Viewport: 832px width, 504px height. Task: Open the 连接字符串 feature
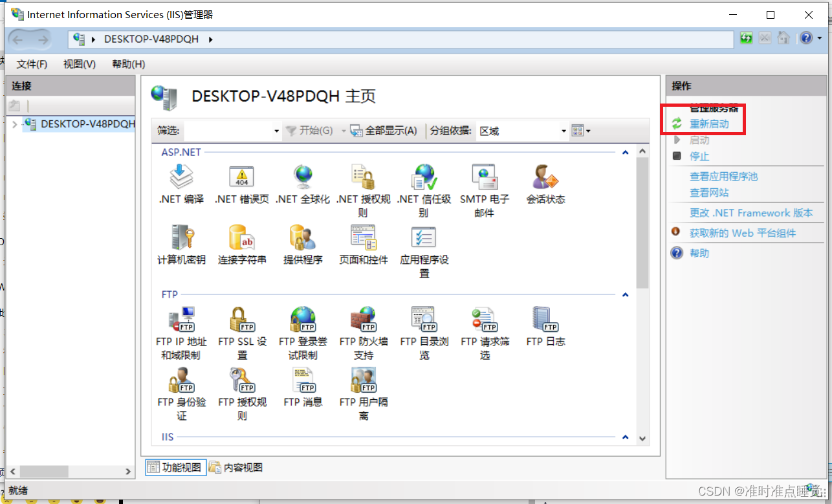point(242,245)
